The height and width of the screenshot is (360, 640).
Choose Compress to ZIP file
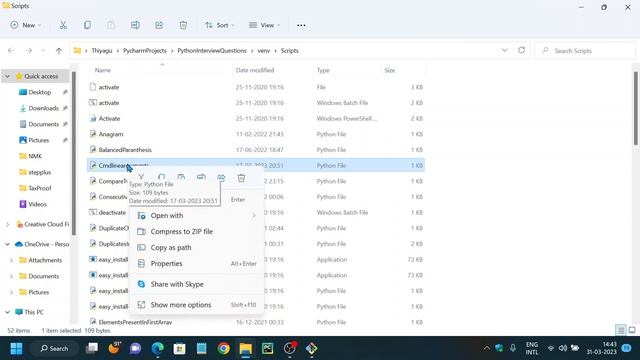[x=197, y=231]
